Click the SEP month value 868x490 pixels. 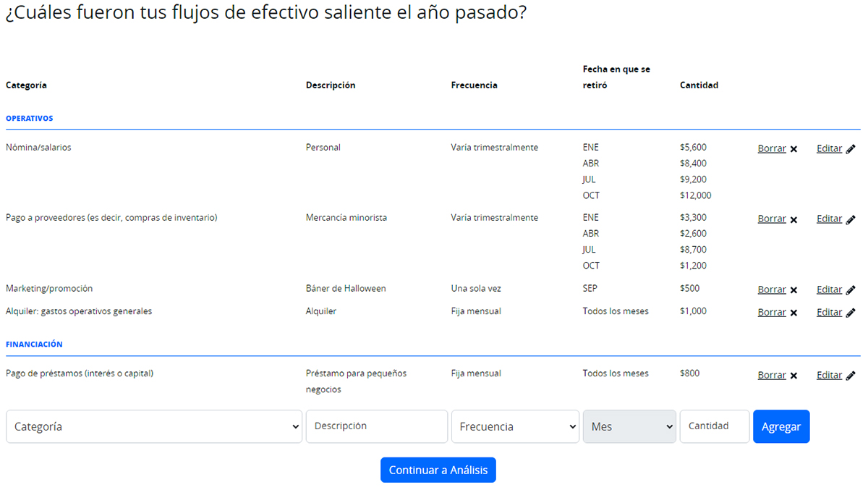590,289
